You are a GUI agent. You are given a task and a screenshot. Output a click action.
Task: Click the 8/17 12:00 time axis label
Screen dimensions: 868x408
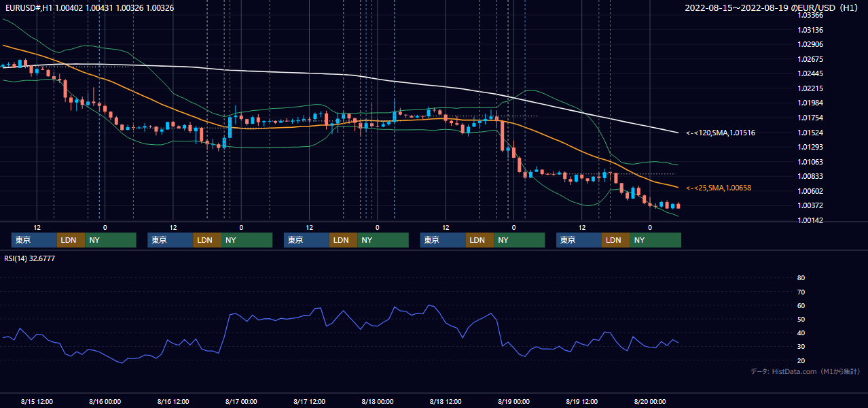[x=310, y=401]
